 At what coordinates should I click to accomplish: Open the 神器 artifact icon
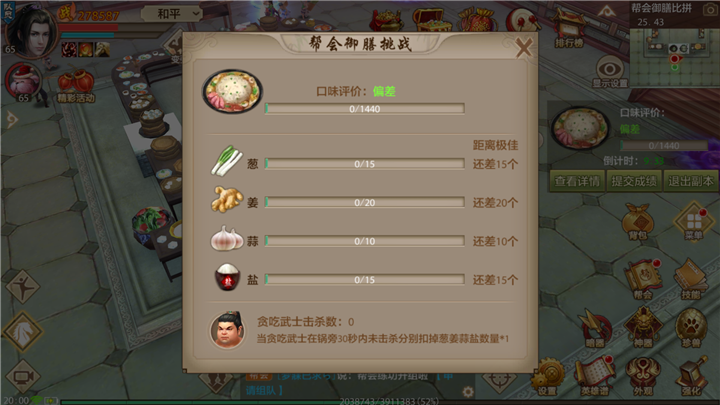642,327
